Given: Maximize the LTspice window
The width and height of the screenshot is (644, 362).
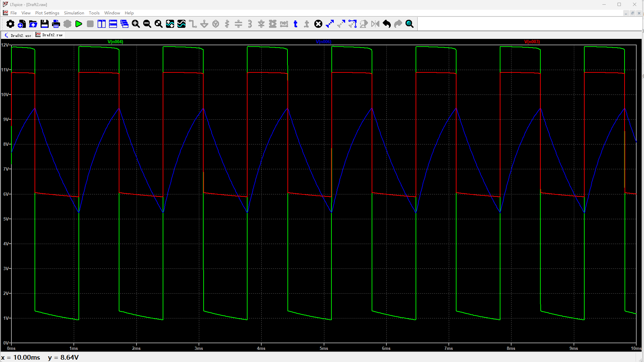Looking at the screenshot, I should pos(619,4).
